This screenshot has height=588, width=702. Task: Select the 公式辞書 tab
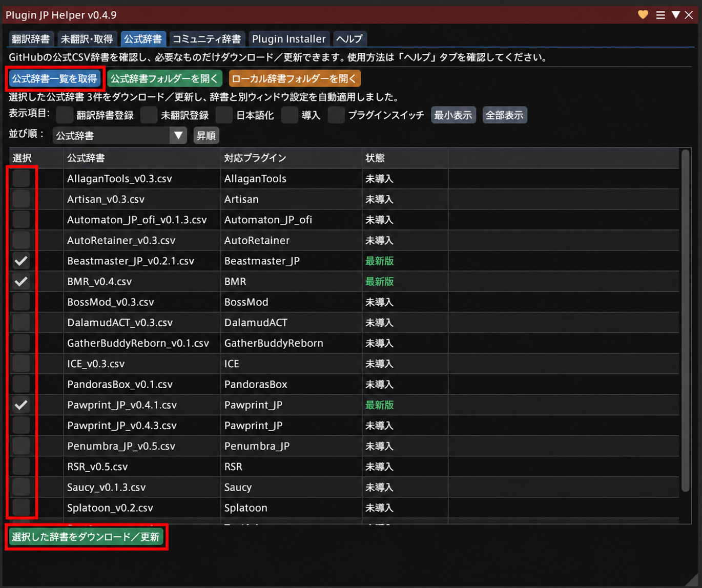(143, 39)
